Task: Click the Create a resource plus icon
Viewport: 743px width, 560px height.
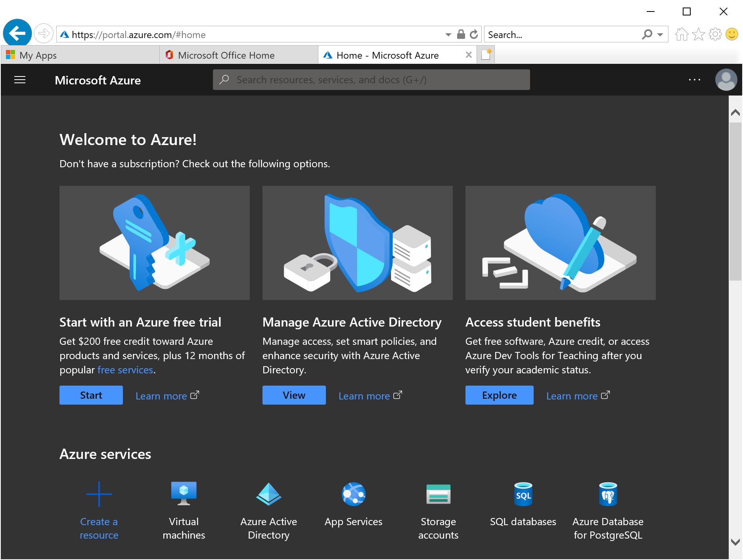Action: [x=99, y=494]
